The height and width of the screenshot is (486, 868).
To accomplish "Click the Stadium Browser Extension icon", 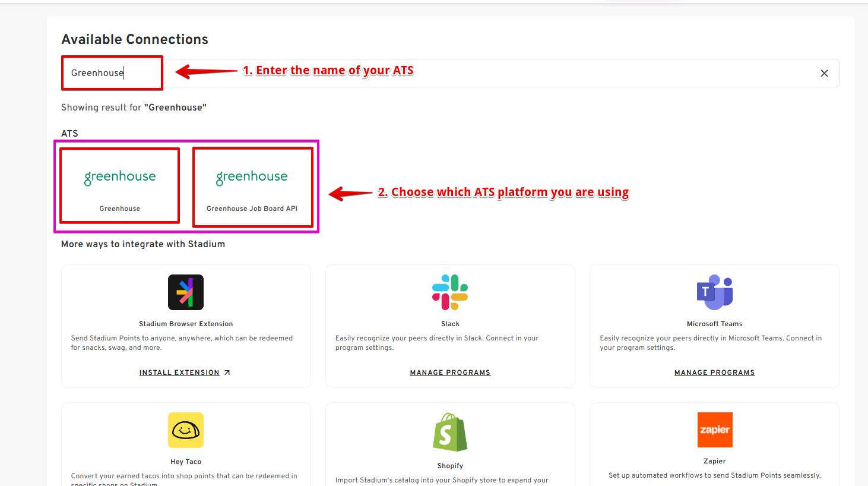I will 186,292.
